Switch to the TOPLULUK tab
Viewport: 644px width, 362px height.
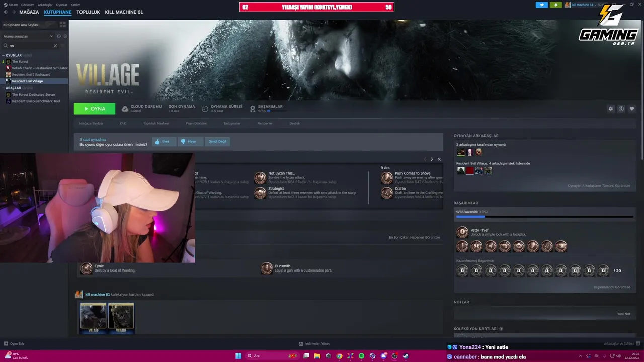tap(88, 12)
